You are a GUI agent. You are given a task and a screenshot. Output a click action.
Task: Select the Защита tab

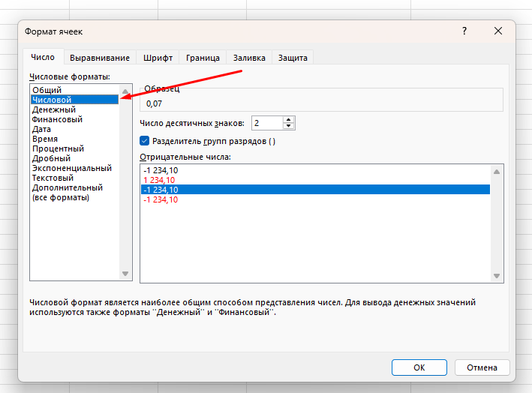[x=293, y=58]
